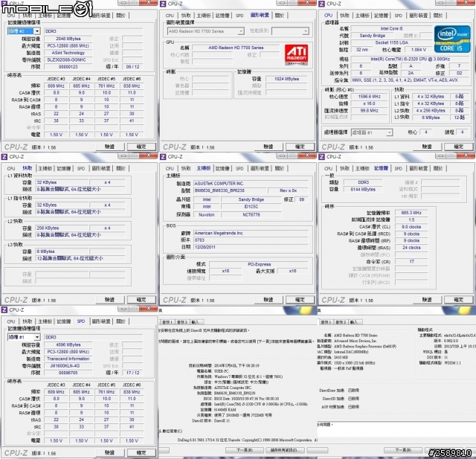476x459 pixels.
Task: Click 確定 in the Graphics window
Action: [300, 147]
